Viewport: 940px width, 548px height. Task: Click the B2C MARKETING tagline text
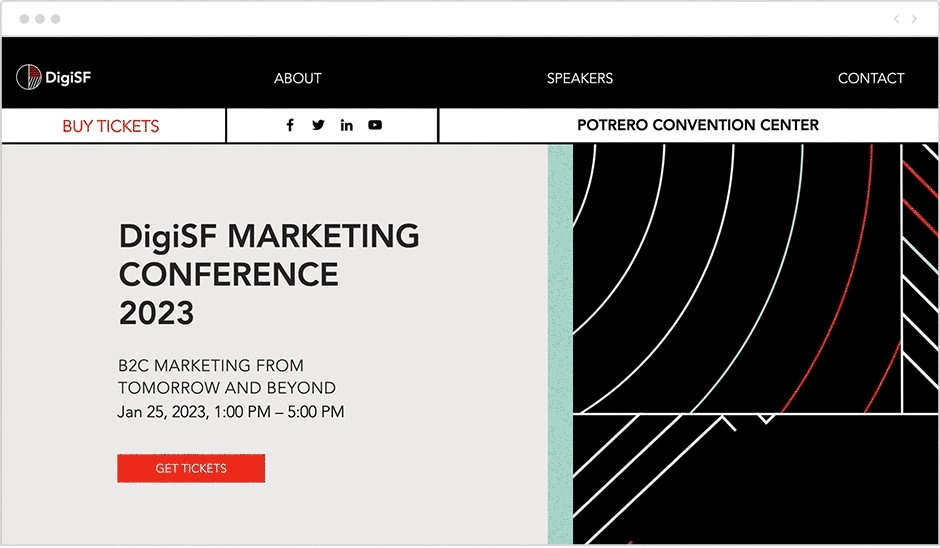click(227, 377)
